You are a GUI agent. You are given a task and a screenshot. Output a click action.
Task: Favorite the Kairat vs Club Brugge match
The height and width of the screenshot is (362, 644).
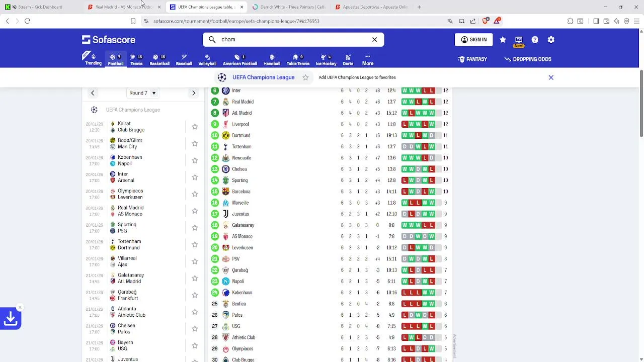coord(195,127)
